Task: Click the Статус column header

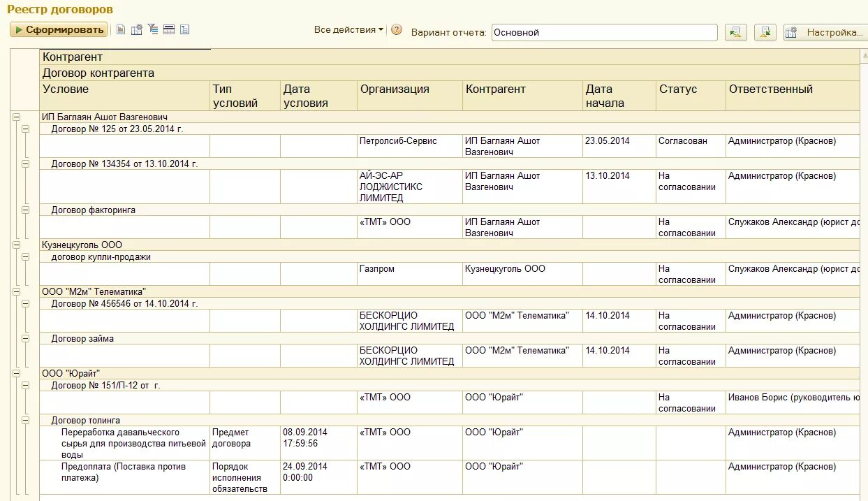Action: coord(691,96)
